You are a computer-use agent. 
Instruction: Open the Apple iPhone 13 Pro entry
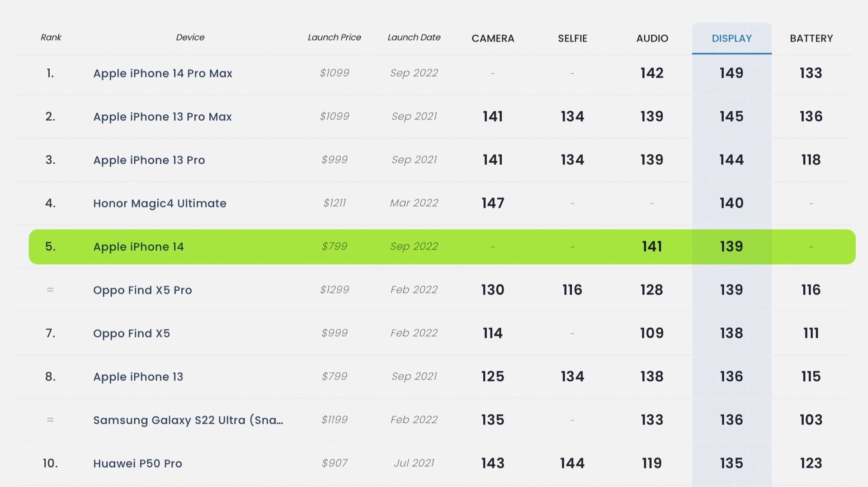click(149, 160)
